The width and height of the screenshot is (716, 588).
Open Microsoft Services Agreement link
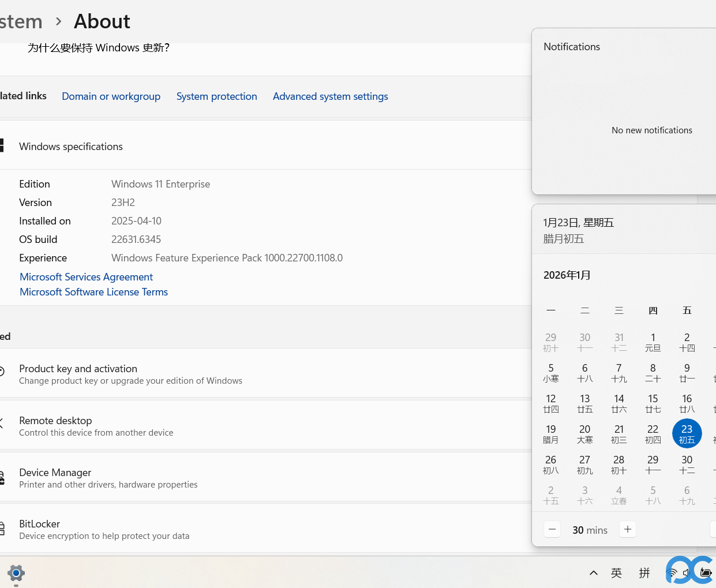coord(86,277)
